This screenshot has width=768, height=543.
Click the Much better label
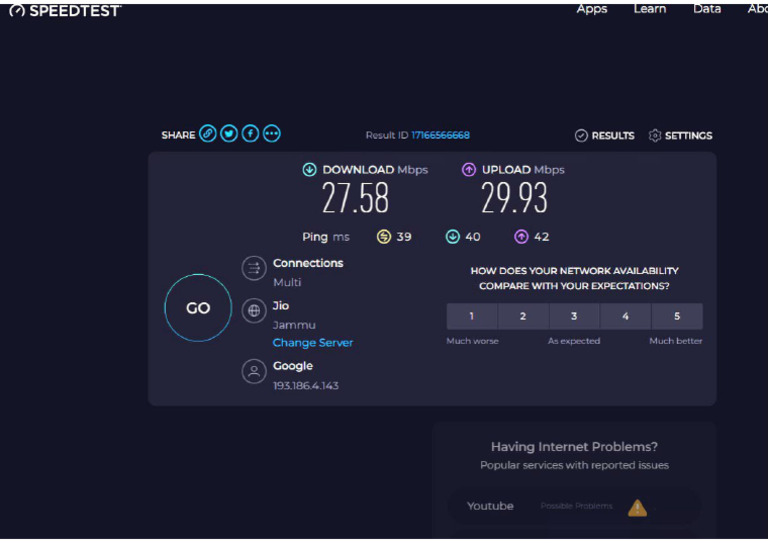pyautogui.click(x=676, y=341)
